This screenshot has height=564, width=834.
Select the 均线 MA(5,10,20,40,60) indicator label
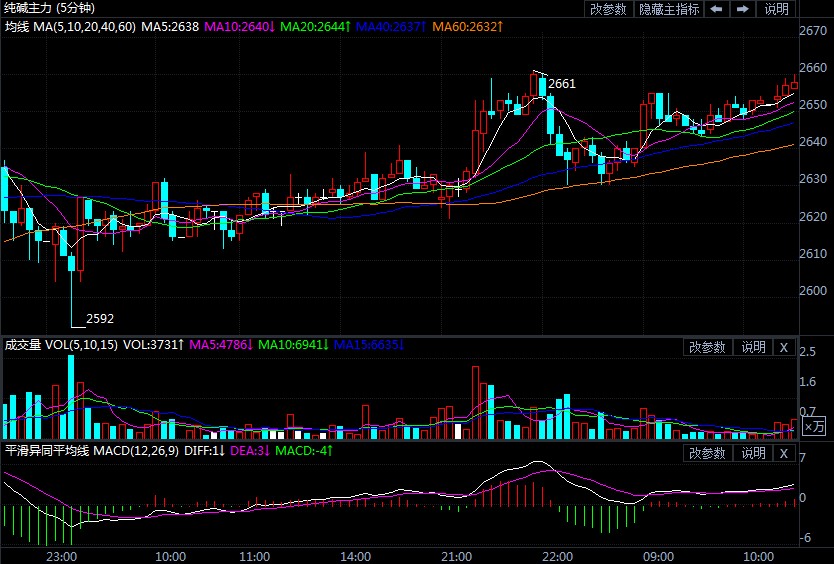point(70,25)
